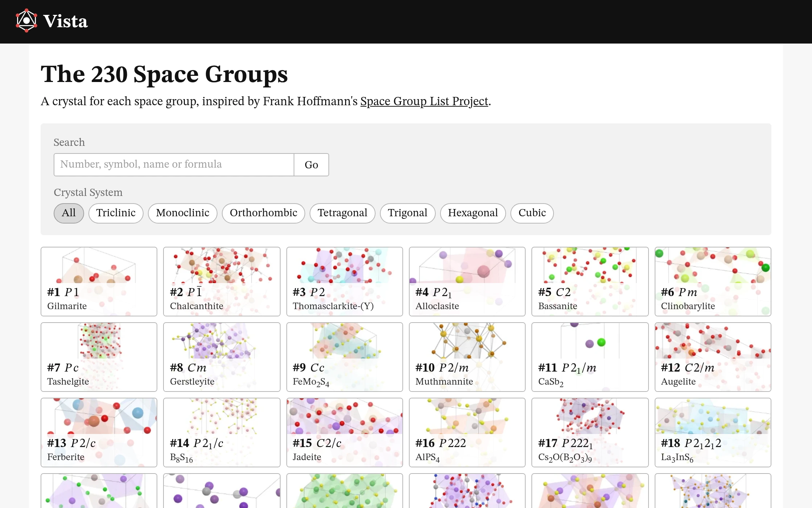Focus the Number, symbol, name or formula search field
The width and height of the screenshot is (812, 508).
click(x=174, y=165)
